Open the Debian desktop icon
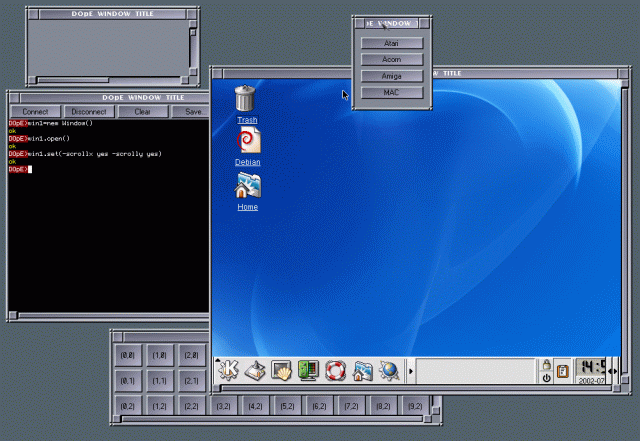 248,141
